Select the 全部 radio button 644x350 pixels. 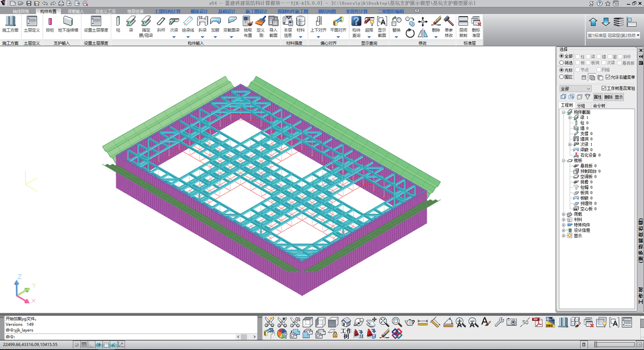566,56
